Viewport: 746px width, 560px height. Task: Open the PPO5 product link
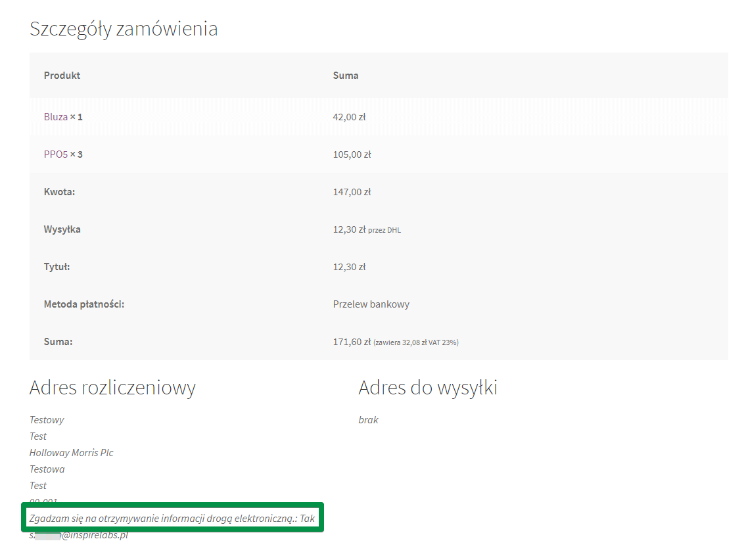pyautogui.click(x=56, y=154)
